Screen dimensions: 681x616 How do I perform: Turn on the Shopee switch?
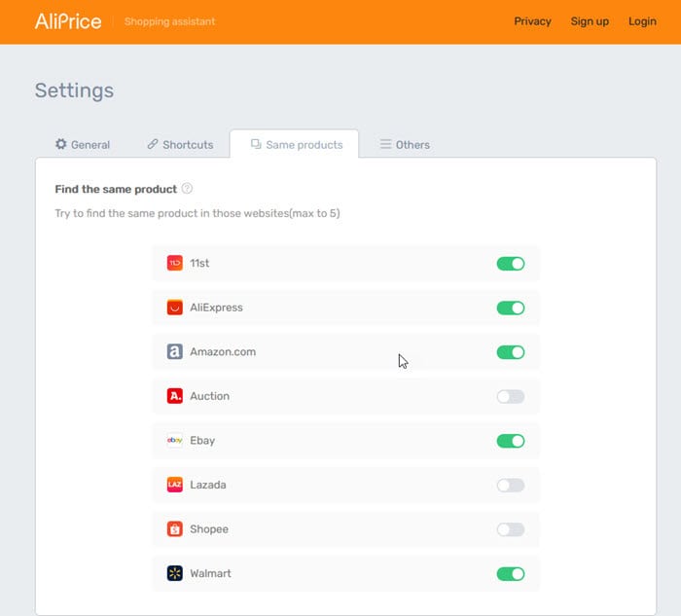(x=511, y=529)
